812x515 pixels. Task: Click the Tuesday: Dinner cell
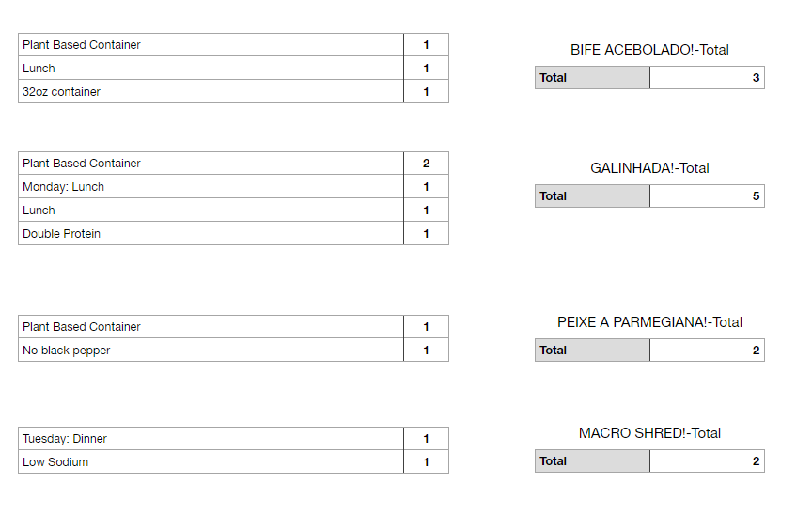65,439
